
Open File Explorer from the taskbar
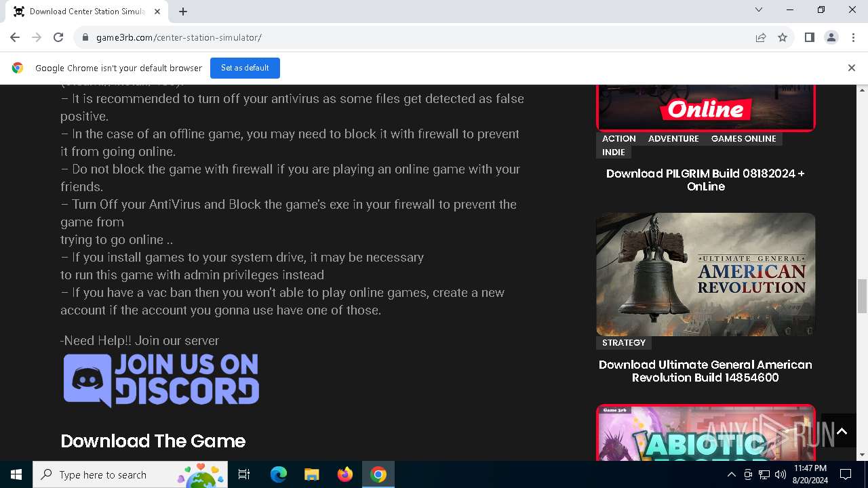pyautogui.click(x=311, y=474)
